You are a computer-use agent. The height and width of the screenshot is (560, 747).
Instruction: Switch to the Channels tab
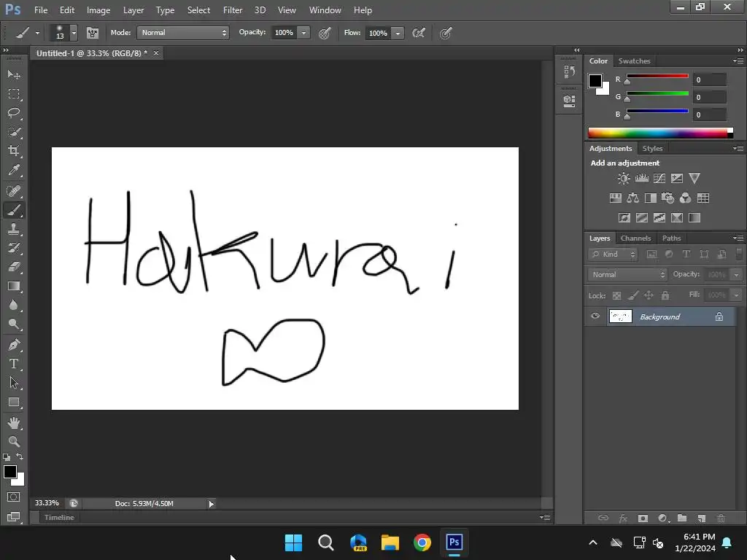click(x=635, y=238)
